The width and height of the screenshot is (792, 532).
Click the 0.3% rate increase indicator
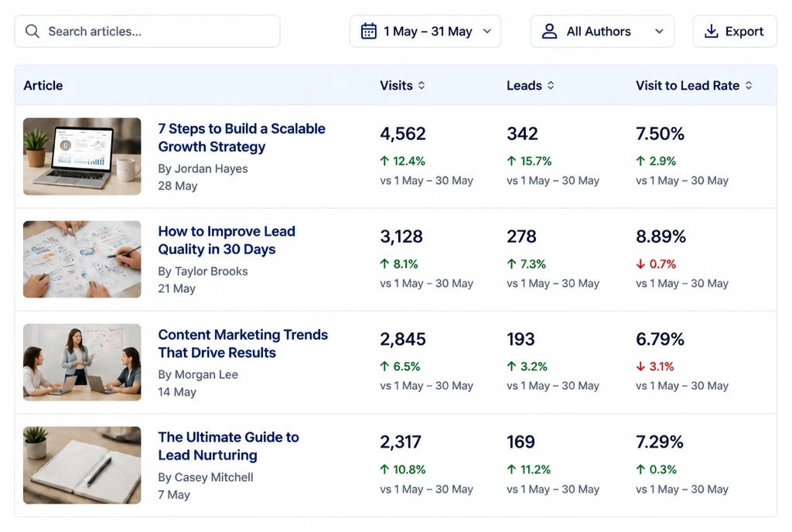tap(656, 469)
